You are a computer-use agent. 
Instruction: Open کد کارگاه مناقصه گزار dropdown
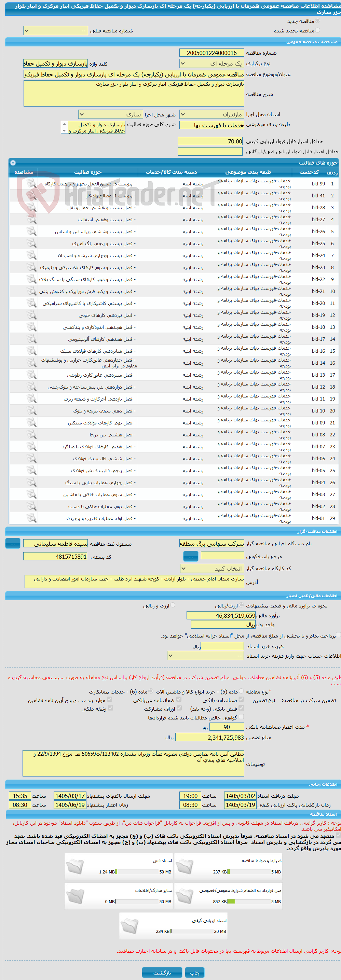(x=212, y=569)
